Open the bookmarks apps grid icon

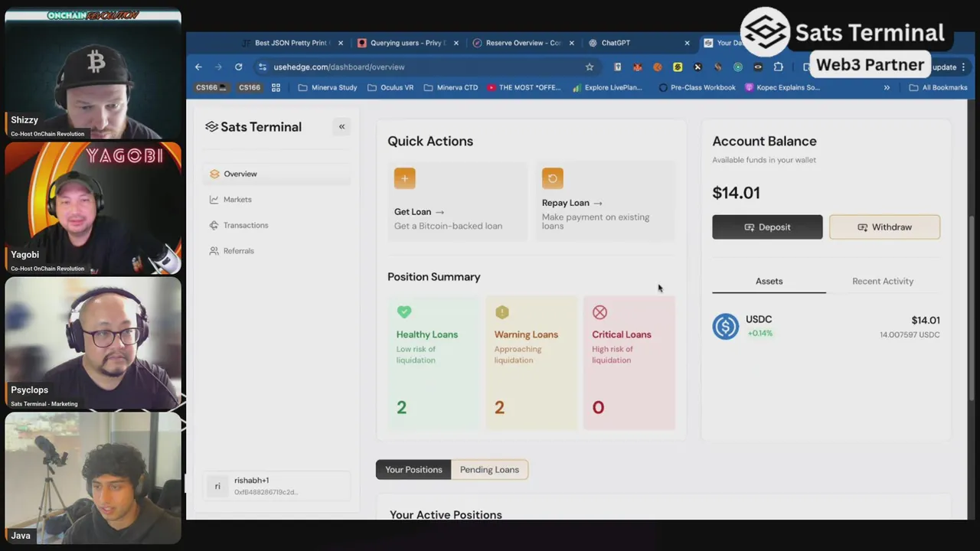pyautogui.click(x=276, y=87)
